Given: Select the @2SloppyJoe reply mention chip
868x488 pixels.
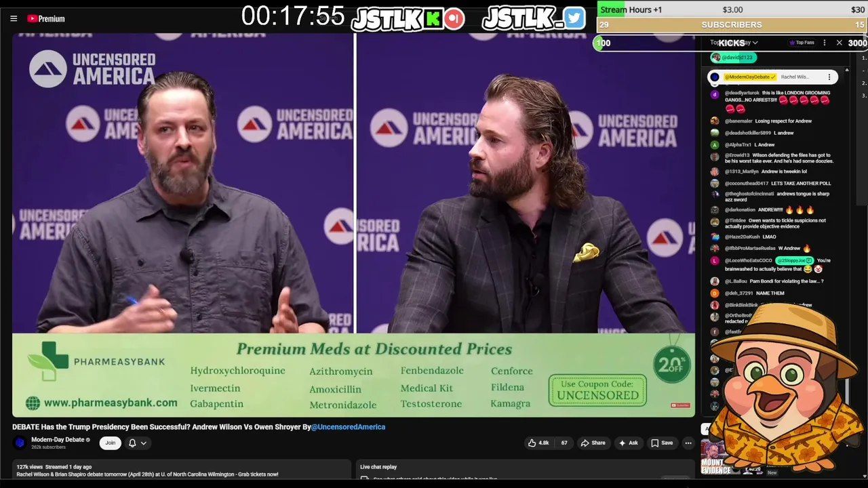Looking at the screenshot, I should pyautogui.click(x=795, y=260).
